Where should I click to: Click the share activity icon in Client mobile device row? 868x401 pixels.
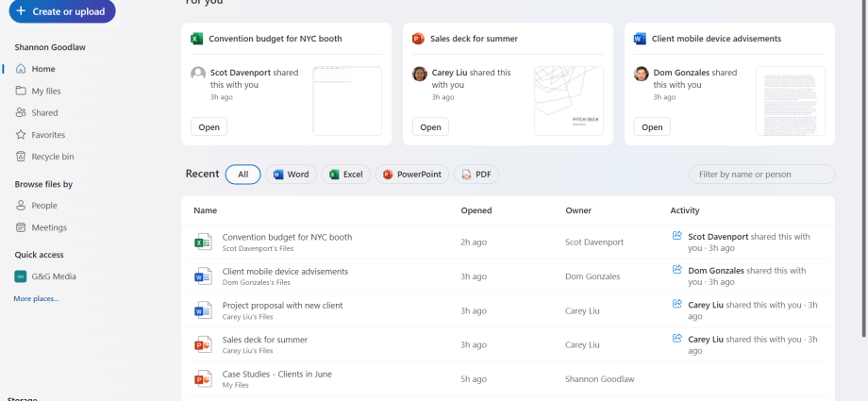[676, 270]
